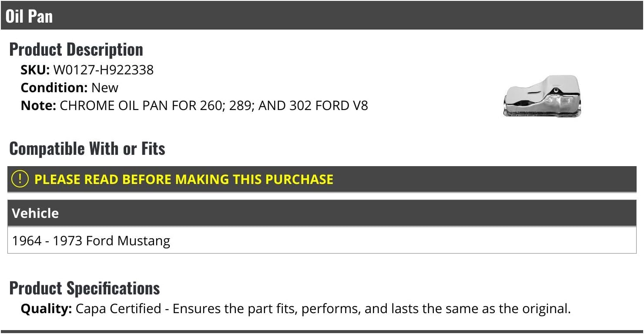The width and height of the screenshot is (644, 334).
Task: Open the PLEASE READ BEFORE MAKING THIS PURCHASE banner
Action: tap(322, 179)
